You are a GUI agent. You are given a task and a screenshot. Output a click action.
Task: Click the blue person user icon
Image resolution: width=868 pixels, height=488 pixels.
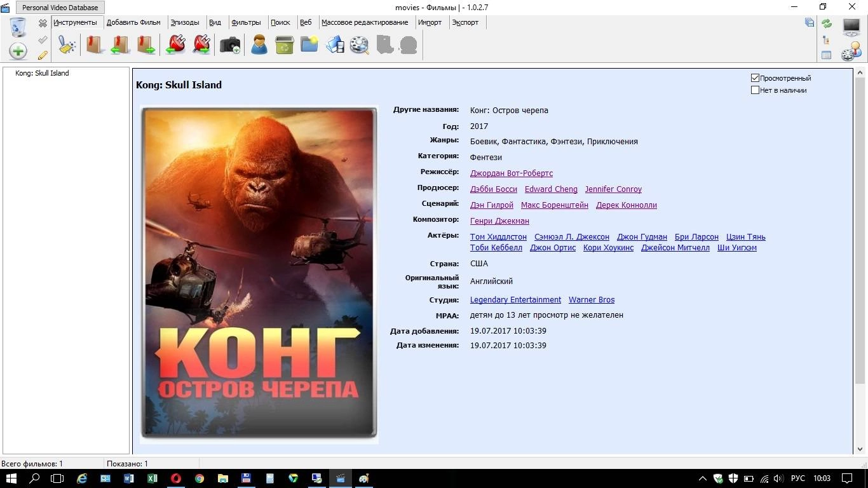point(259,44)
